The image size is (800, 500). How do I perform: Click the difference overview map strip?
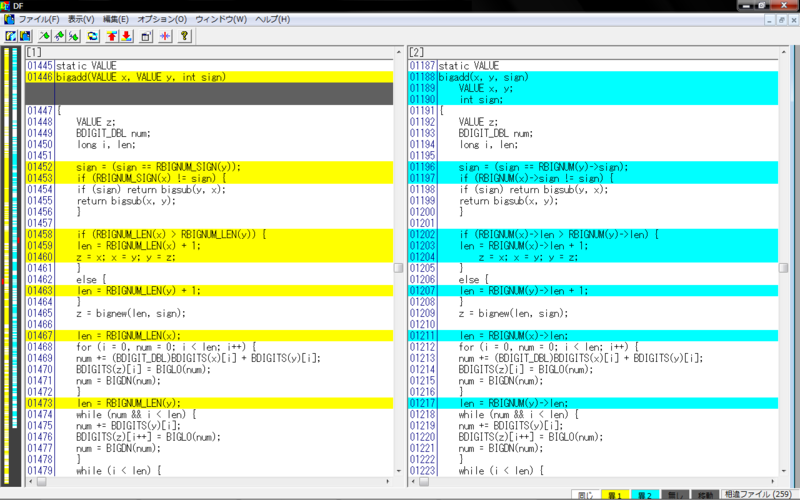coord(11,265)
